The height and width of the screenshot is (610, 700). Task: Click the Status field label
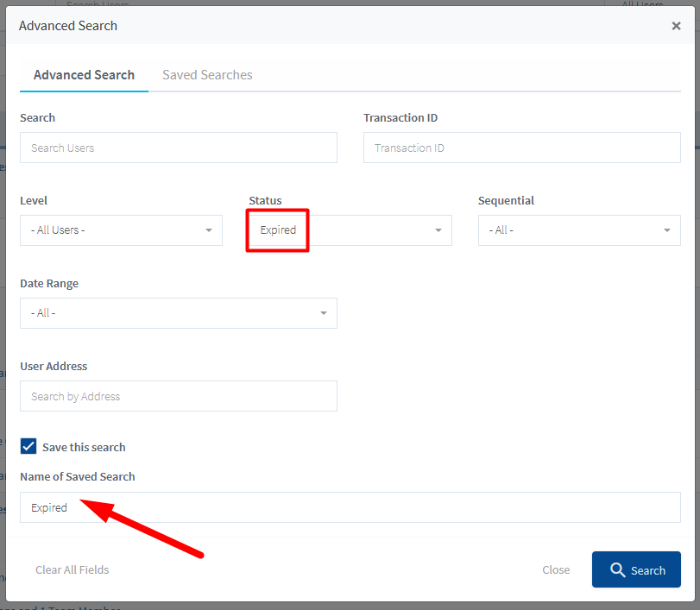click(265, 201)
